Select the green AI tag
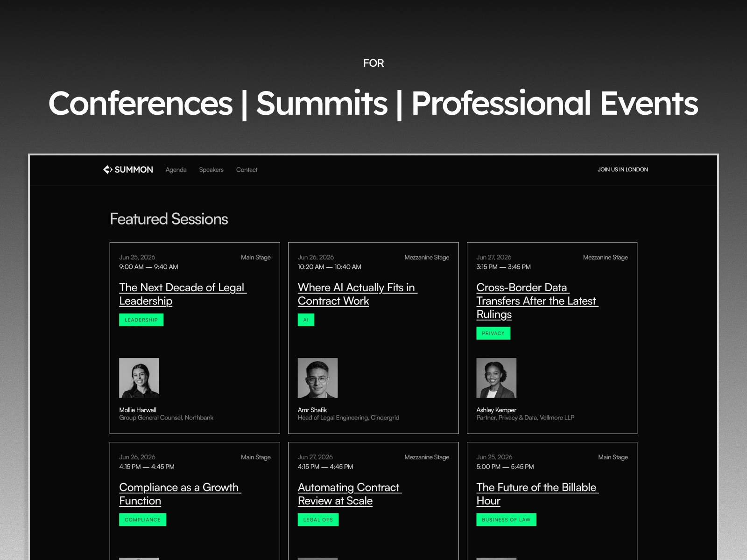This screenshot has height=560, width=747. (306, 320)
